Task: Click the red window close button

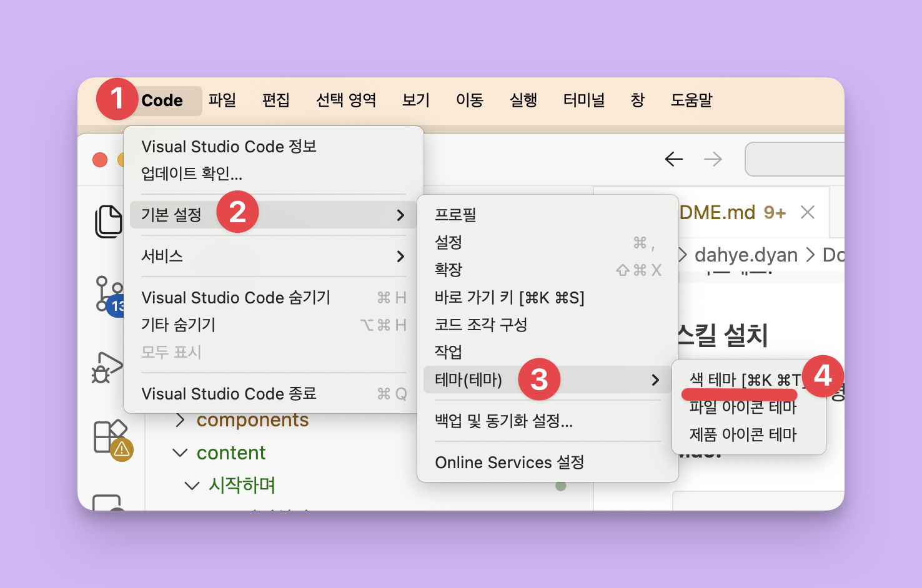Action: tap(100, 160)
